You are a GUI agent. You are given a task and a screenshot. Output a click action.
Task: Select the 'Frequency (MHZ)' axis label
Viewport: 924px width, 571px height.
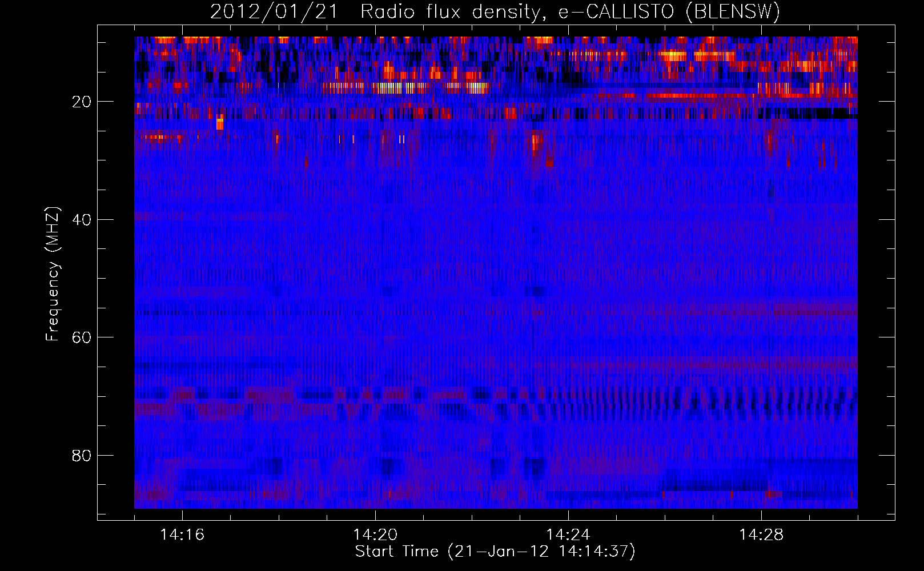(53, 274)
